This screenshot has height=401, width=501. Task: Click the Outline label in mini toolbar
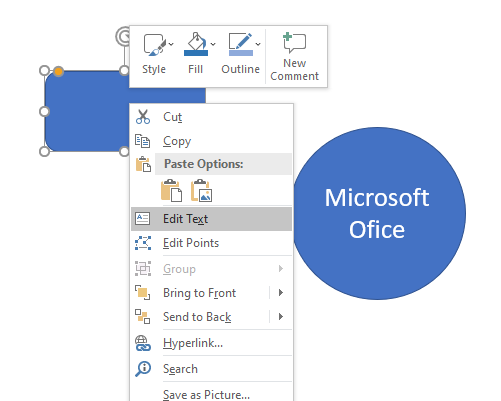(x=241, y=69)
